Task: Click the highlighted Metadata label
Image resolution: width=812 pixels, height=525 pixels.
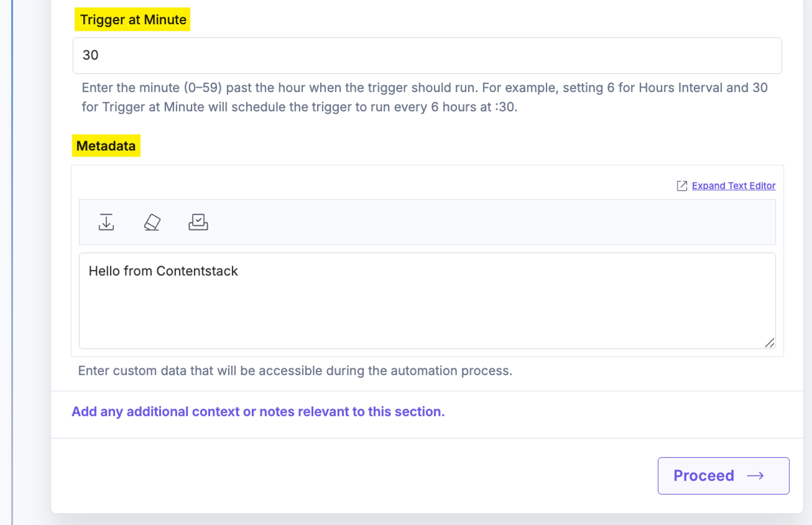Action: click(106, 146)
